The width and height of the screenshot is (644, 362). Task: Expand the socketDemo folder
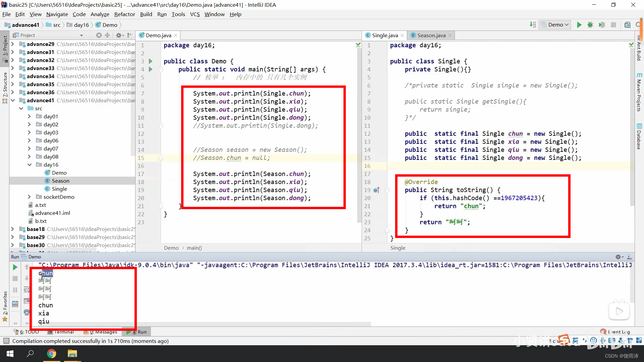[30, 197]
